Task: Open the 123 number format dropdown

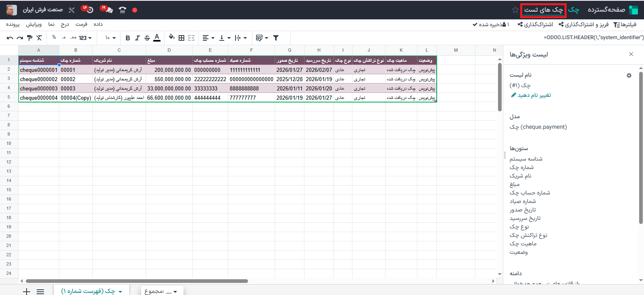Action: [85, 38]
